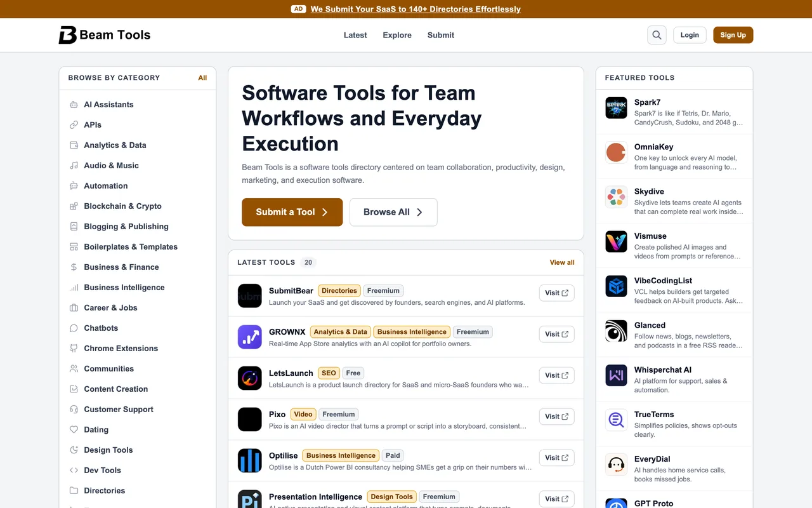Visit the SubmitBear website
The width and height of the screenshot is (812, 508).
point(556,293)
